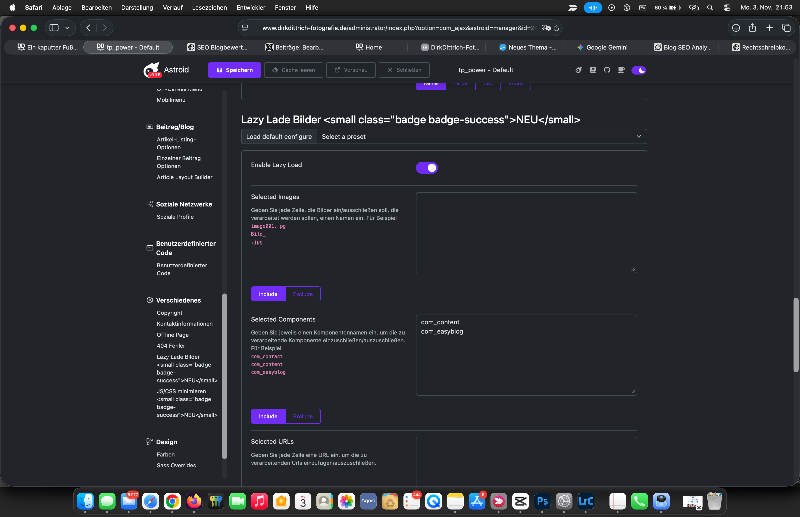Open Finder from the dock
Image resolution: width=800 pixels, height=517 pixels.
[85, 500]
